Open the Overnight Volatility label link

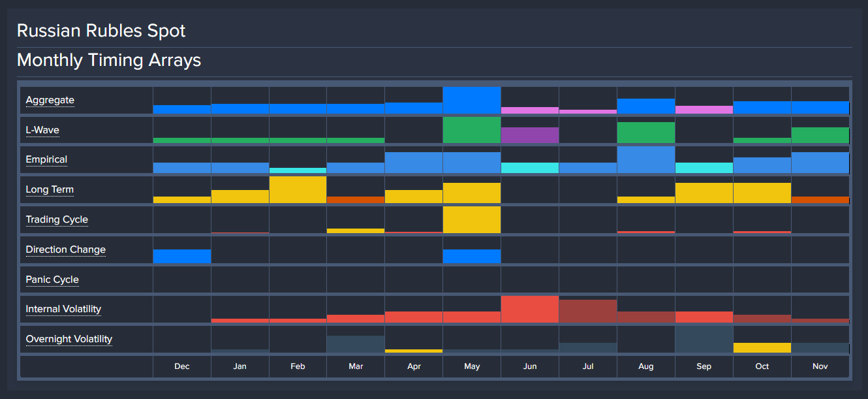[69, 339]
